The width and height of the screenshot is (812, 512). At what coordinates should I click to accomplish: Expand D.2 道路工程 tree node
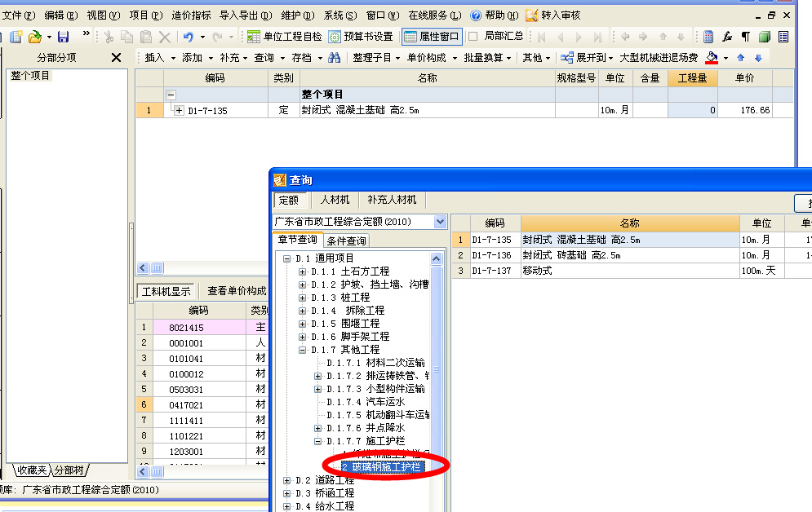coord(287,480)
